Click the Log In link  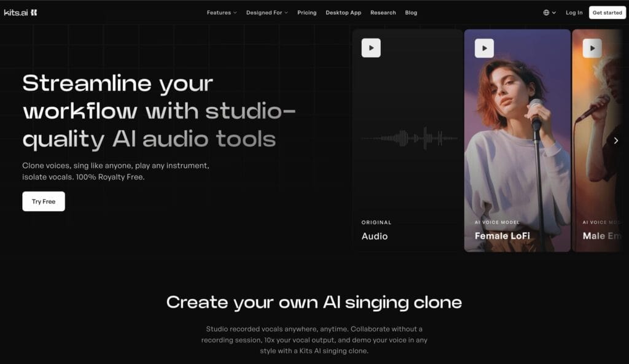point(574,12)
